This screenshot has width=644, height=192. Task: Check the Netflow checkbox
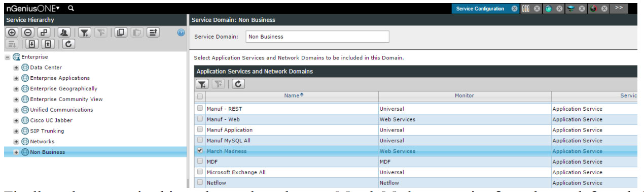pyautogui.click(x=200, y=182)
